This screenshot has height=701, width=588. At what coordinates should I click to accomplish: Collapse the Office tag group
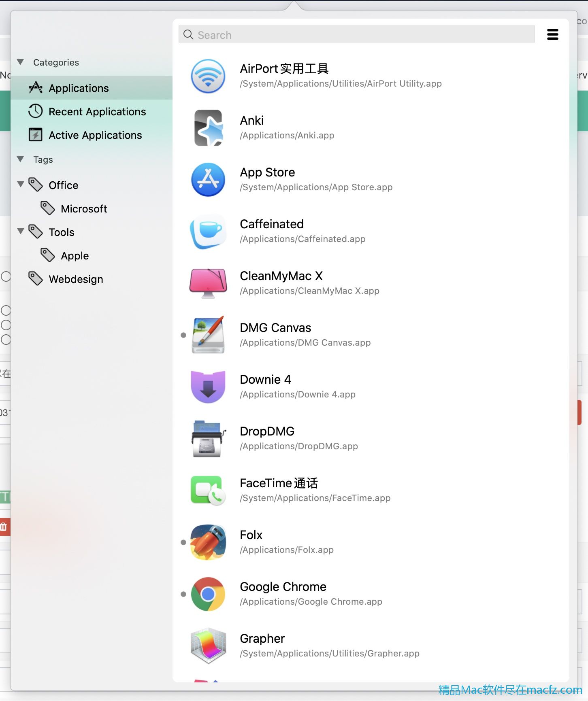coord(21,185)
